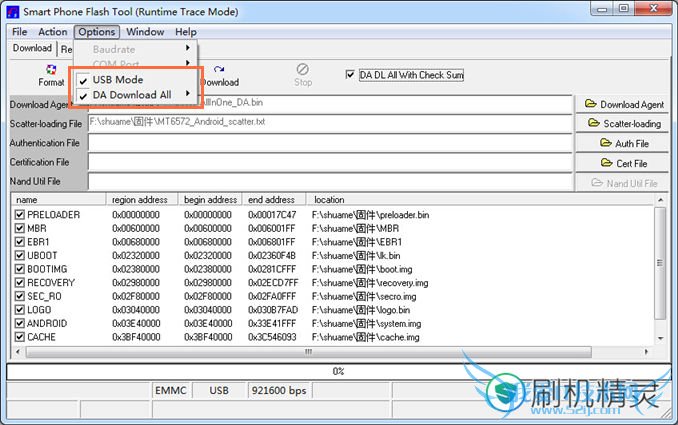Click the Certification File input field

(330, 162)
